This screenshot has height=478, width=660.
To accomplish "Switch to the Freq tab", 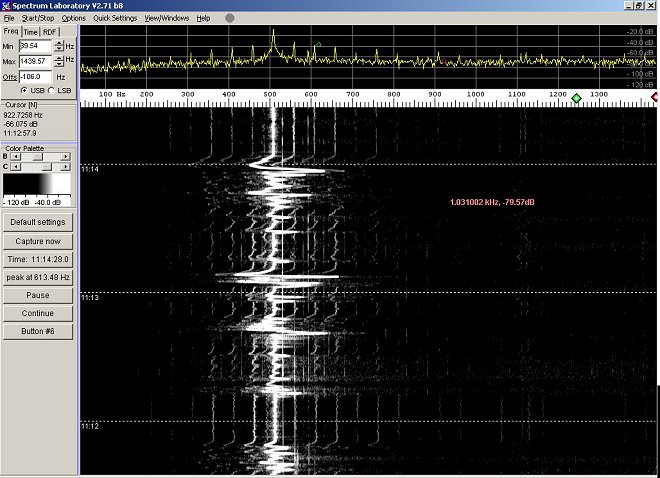I will [x=11, y=31].
